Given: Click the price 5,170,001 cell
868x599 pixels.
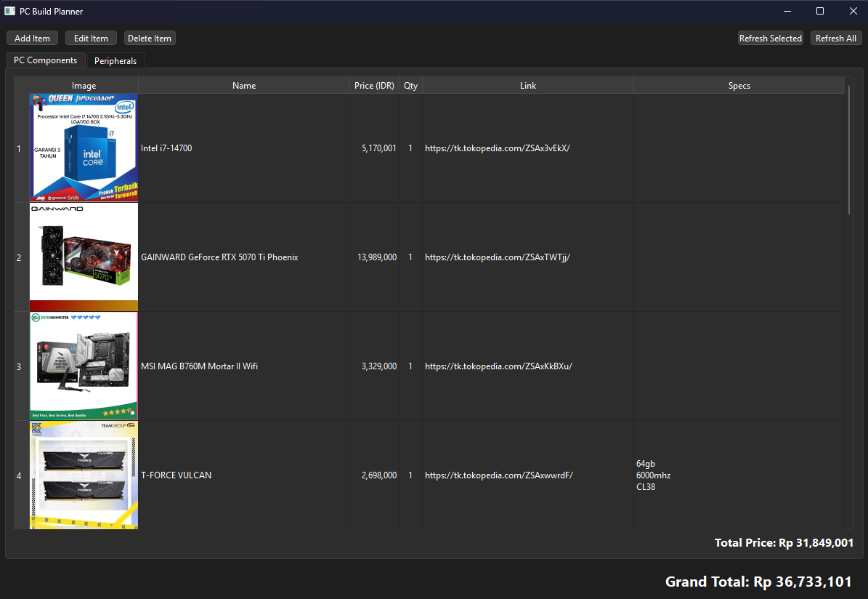Looking at the screenshot, I should 374,148.
